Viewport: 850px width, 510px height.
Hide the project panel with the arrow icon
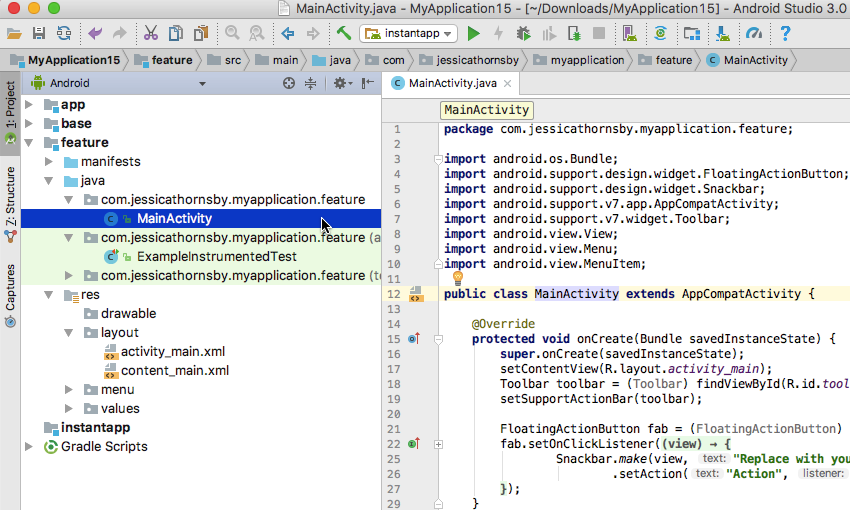point(368,83)
